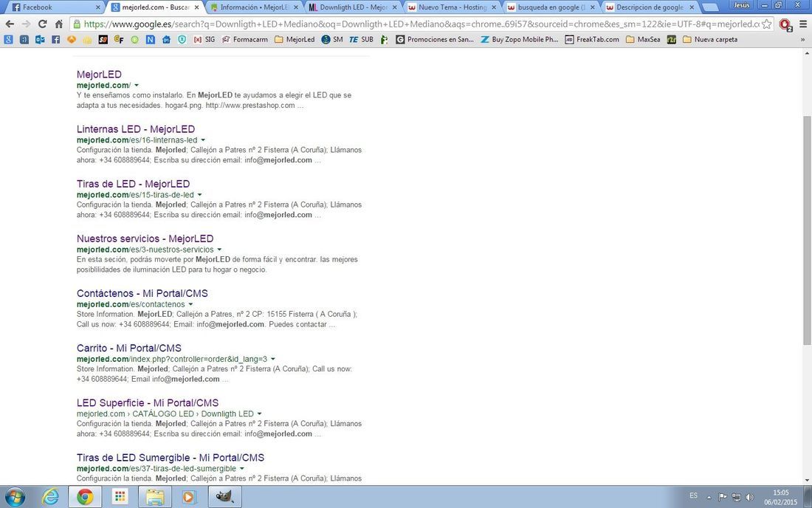Open Linternas LED - MejorLED result
812x508 pixels.
point(136,129)
